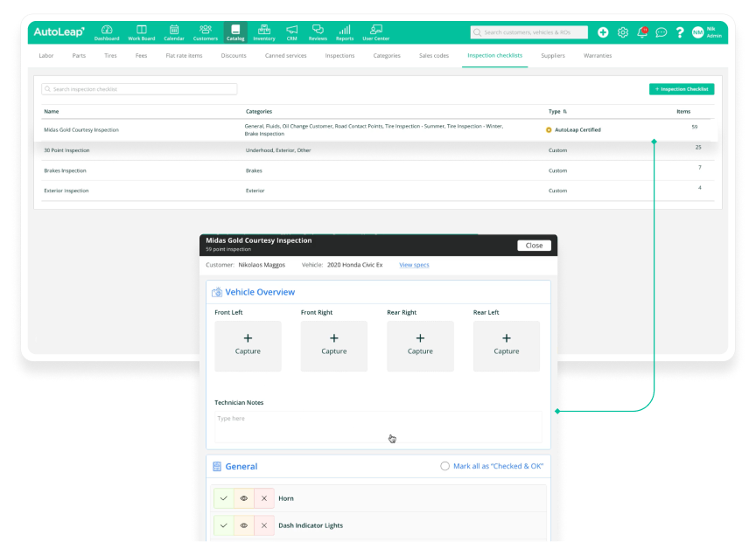Go to the Work Board

141,32
